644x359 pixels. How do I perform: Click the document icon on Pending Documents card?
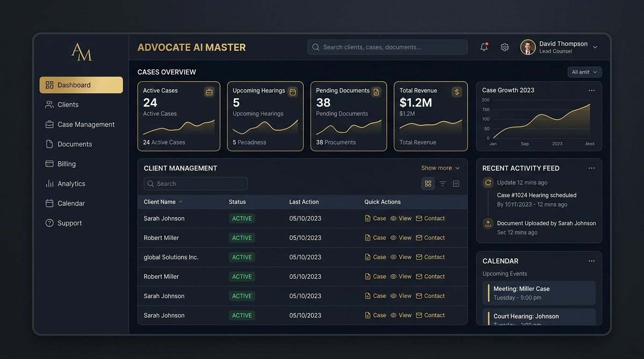[x=376, y=92]
